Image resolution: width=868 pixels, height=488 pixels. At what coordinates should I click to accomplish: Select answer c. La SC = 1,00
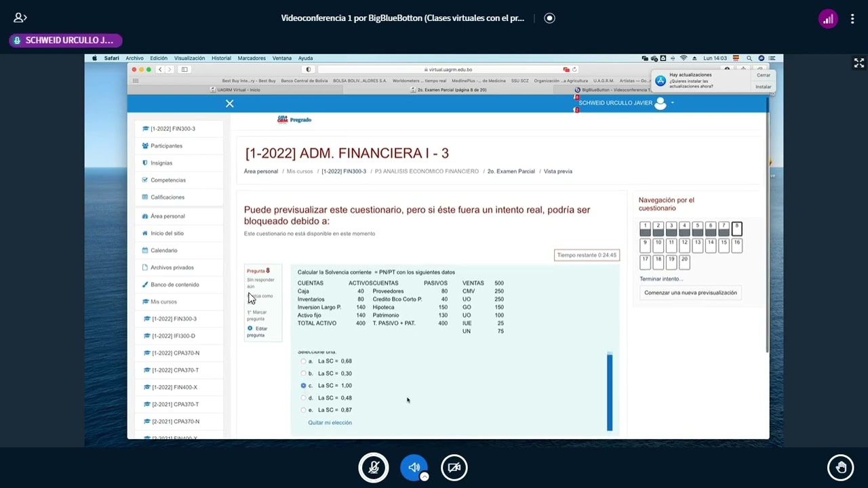tap(303, 386)
